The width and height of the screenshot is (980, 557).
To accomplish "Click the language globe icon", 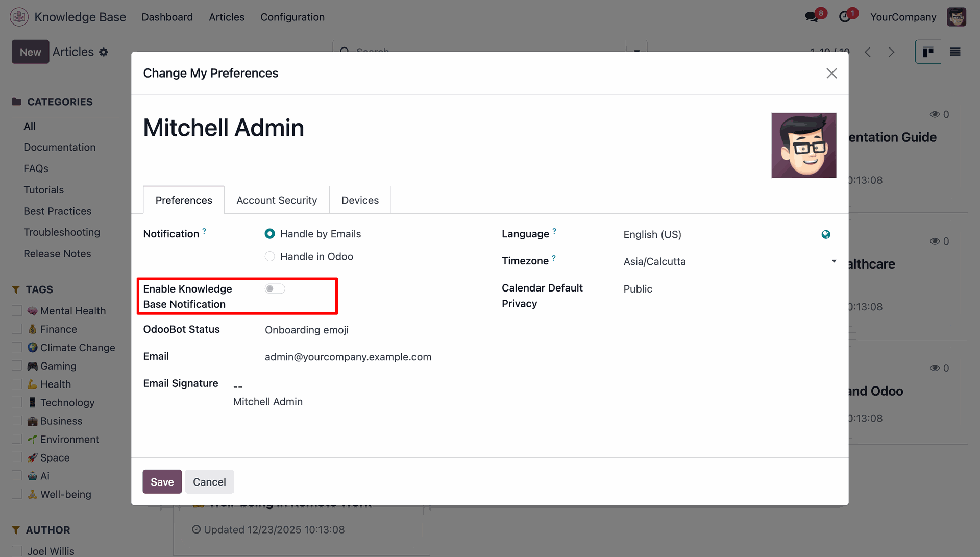I will pyautogui.click(x=826, y=234).
